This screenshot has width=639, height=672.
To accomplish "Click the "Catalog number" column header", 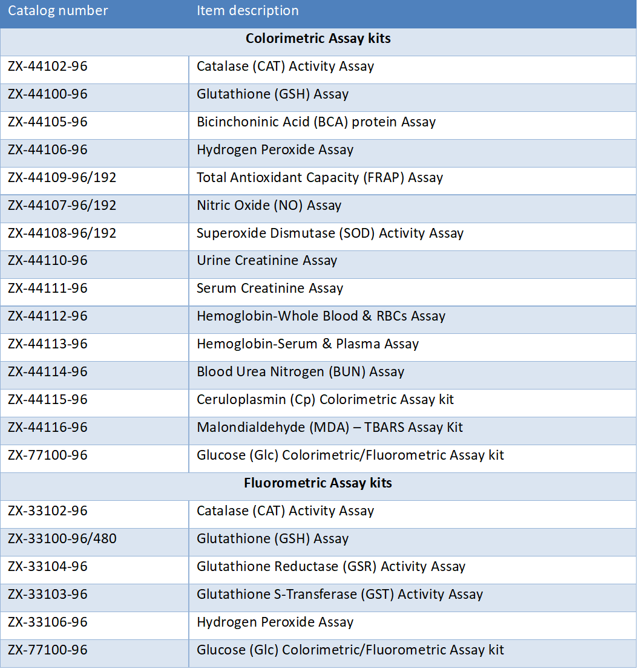I will point(58,11).
